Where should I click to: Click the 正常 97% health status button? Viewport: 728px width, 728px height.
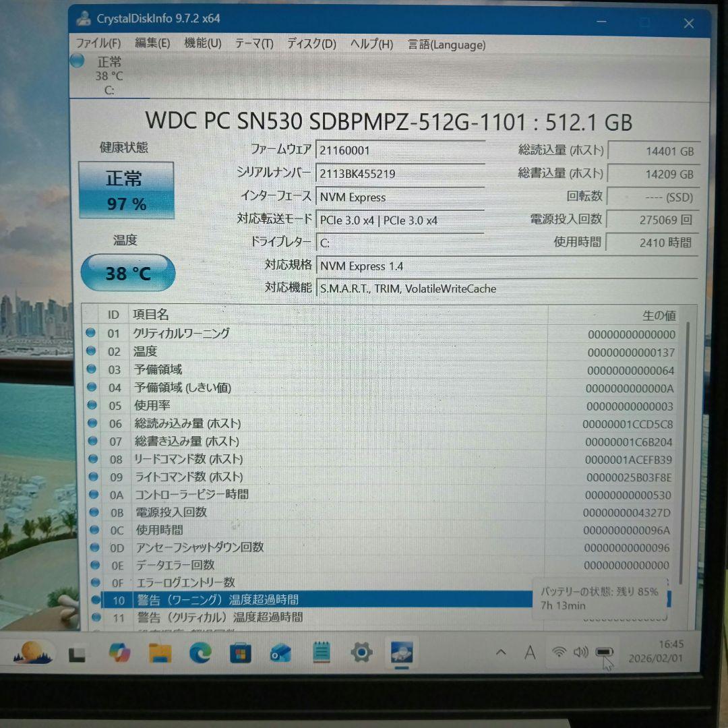127,189
